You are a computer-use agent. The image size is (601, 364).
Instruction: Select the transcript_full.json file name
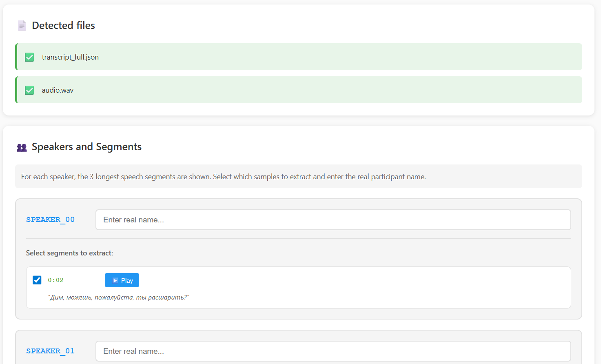pos(70,57)
